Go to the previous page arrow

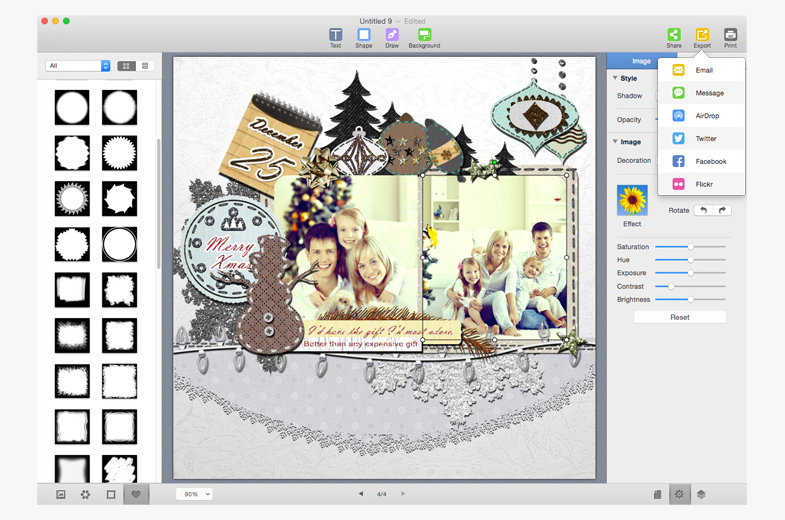click(360, 494)
